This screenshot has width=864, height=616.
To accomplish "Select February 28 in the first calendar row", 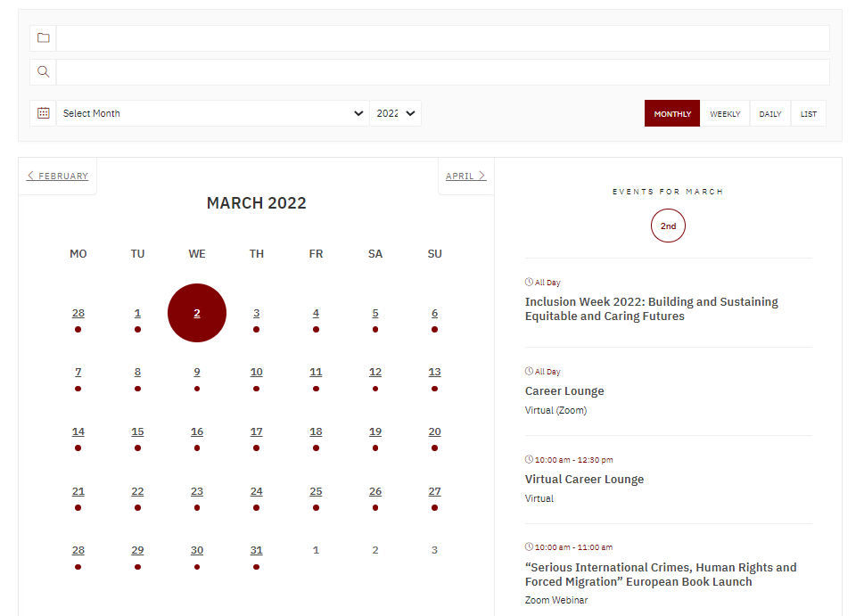I will coord(78,314).
